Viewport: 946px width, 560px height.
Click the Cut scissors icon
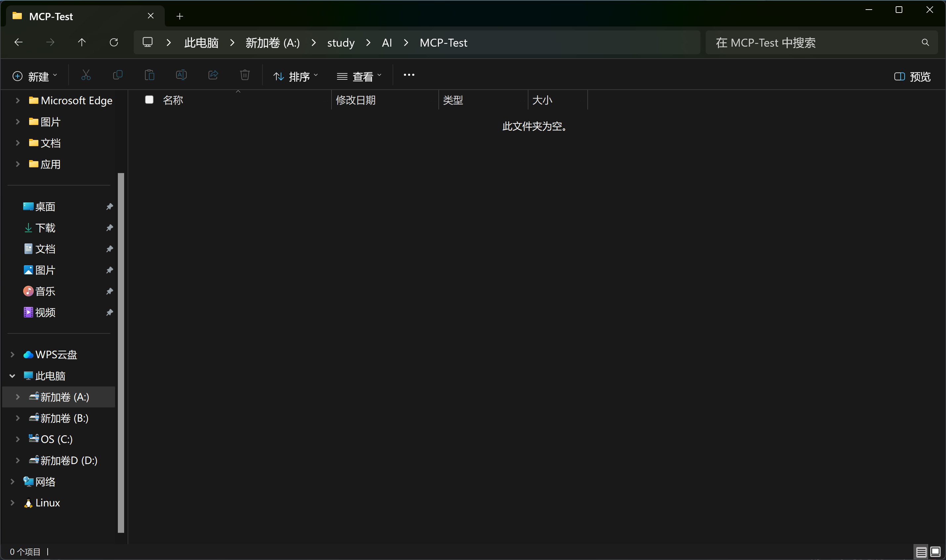[x=86, y=75]
